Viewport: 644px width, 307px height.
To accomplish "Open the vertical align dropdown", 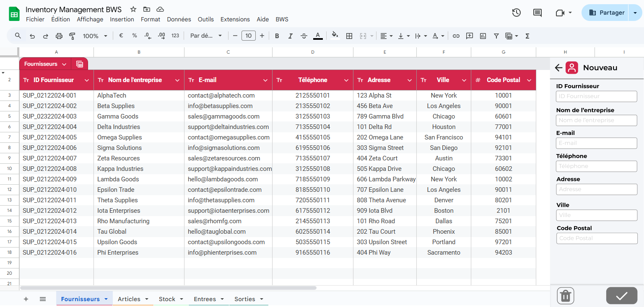I will [404, 36].
